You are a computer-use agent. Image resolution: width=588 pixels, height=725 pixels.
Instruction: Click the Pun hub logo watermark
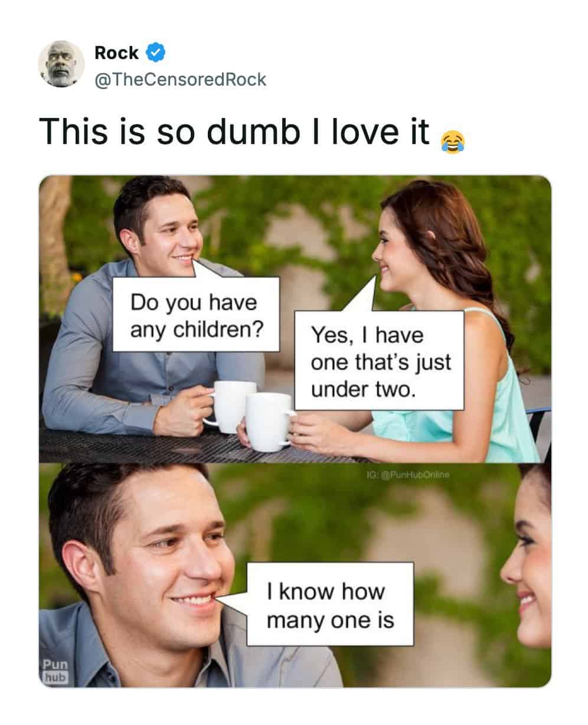coord(55,671)
